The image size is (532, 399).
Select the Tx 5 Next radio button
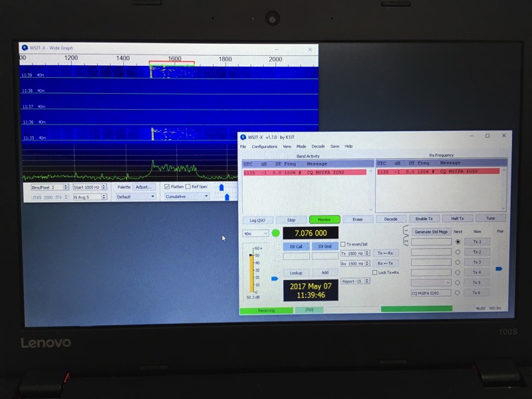(458, 283)
